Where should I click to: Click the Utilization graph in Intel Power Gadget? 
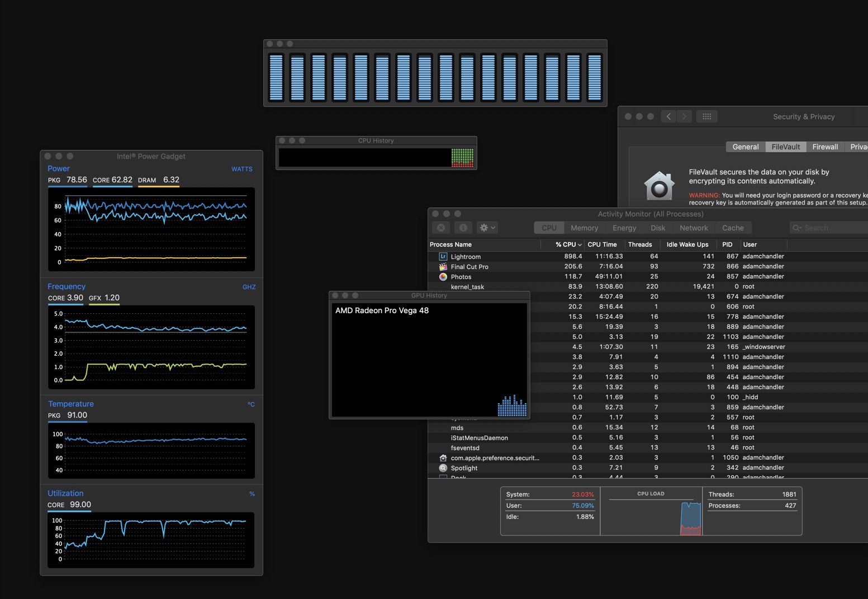click(151, 540)
